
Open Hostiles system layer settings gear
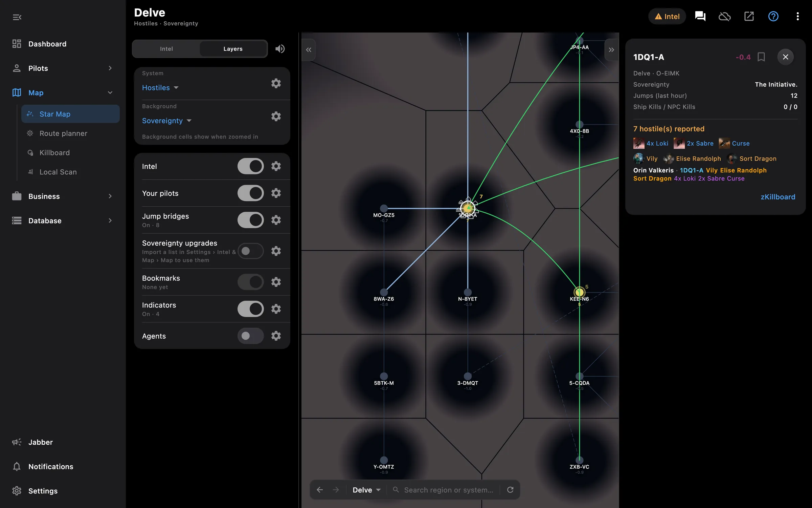pyautogui.click(x=276, y=83)
